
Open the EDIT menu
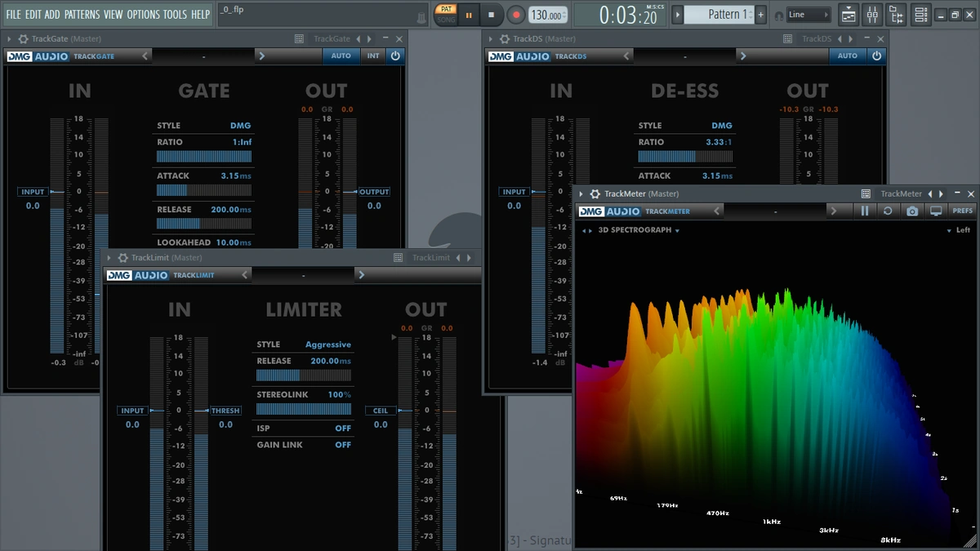pos(33,15)
